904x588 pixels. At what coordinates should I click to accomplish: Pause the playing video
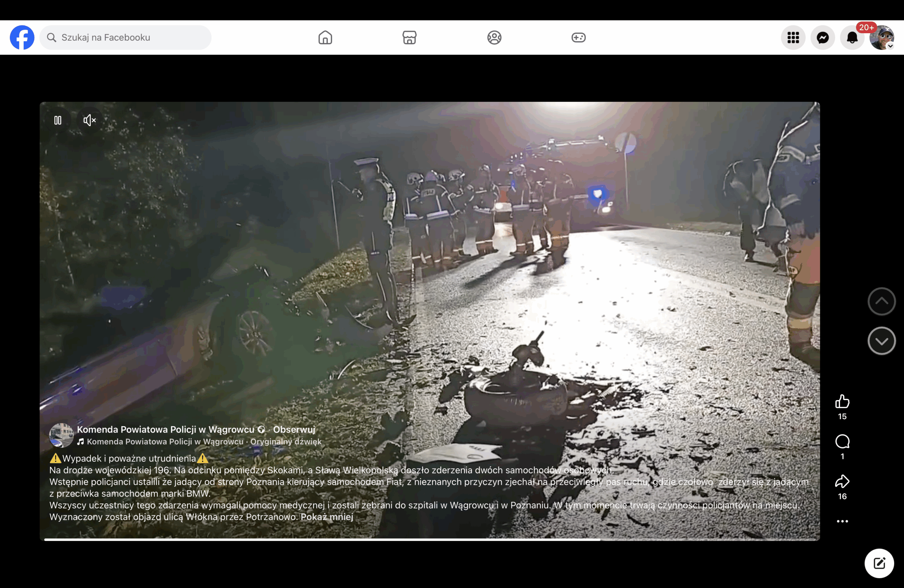tap(58, 120)
